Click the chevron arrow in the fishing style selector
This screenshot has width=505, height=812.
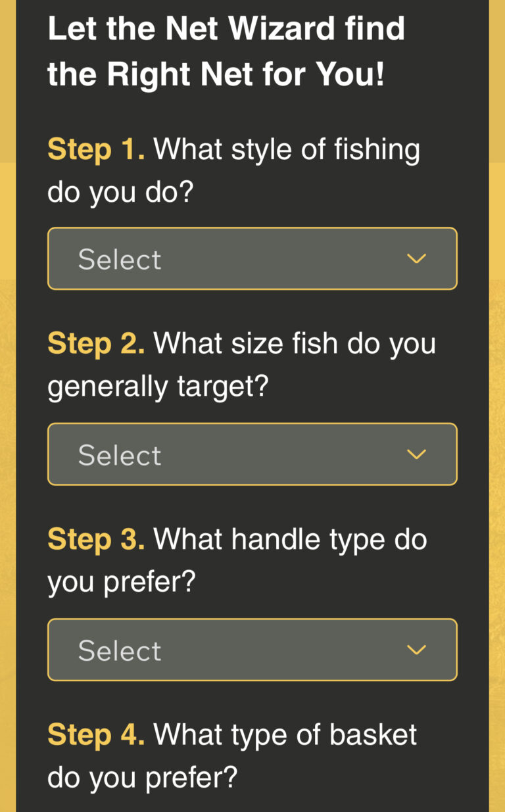click(x=417, y=259)
